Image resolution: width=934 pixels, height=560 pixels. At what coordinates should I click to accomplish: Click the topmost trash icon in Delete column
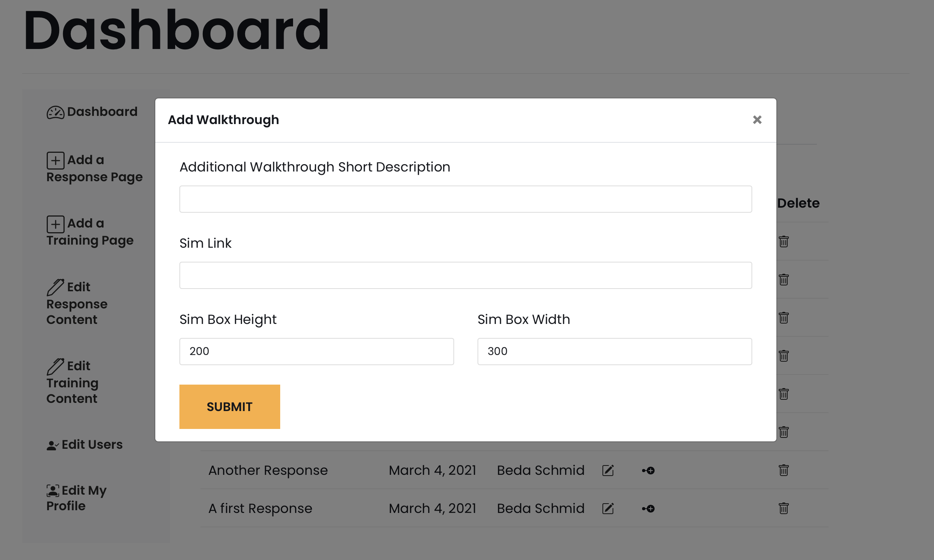point(784,241)
